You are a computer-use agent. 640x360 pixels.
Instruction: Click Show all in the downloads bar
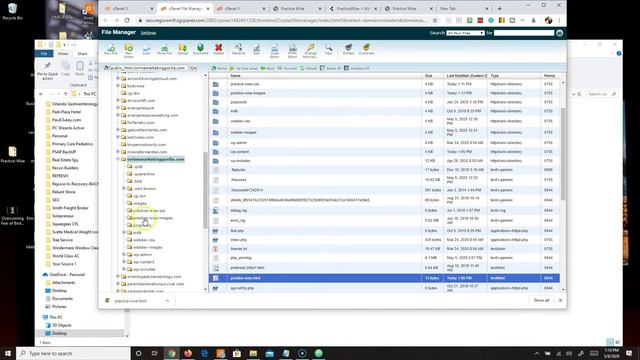pos(541,300)
